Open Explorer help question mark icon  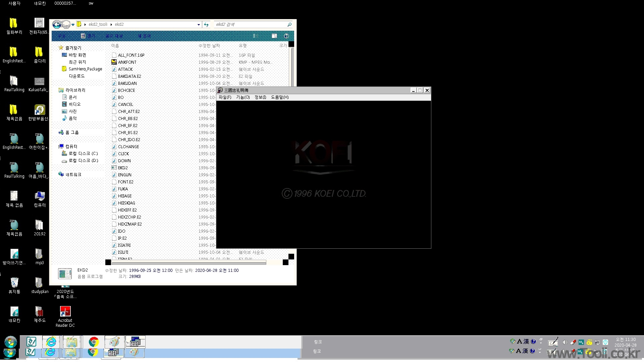tap(286, 36)
